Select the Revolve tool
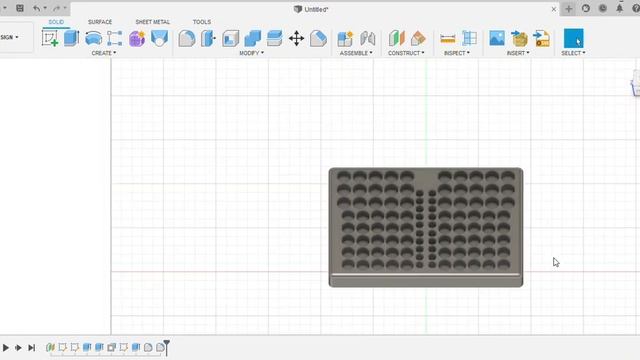The image size is (640, 360). point(93,38)
